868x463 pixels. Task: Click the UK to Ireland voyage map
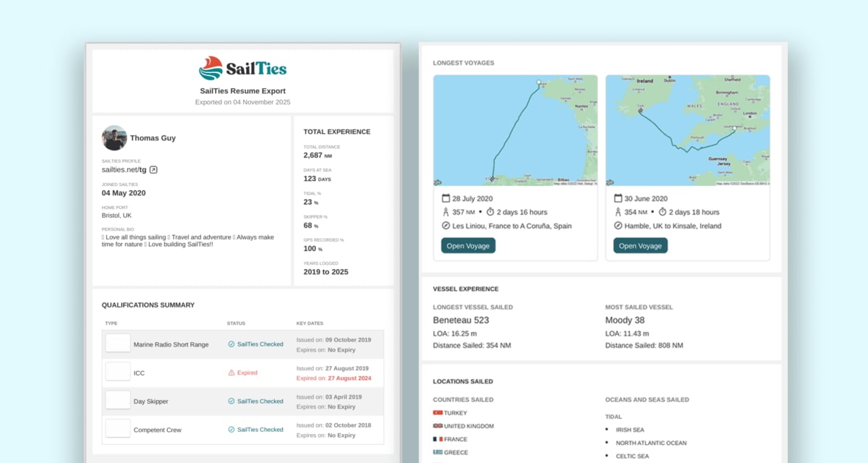pos(687,130)
